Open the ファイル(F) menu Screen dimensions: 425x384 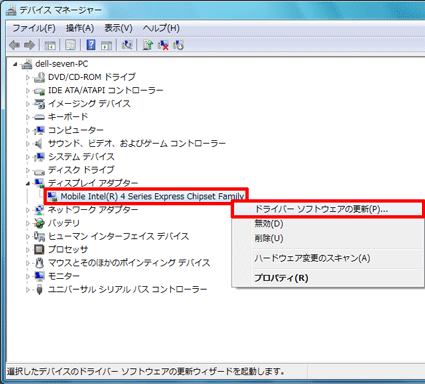click(34, 28)
